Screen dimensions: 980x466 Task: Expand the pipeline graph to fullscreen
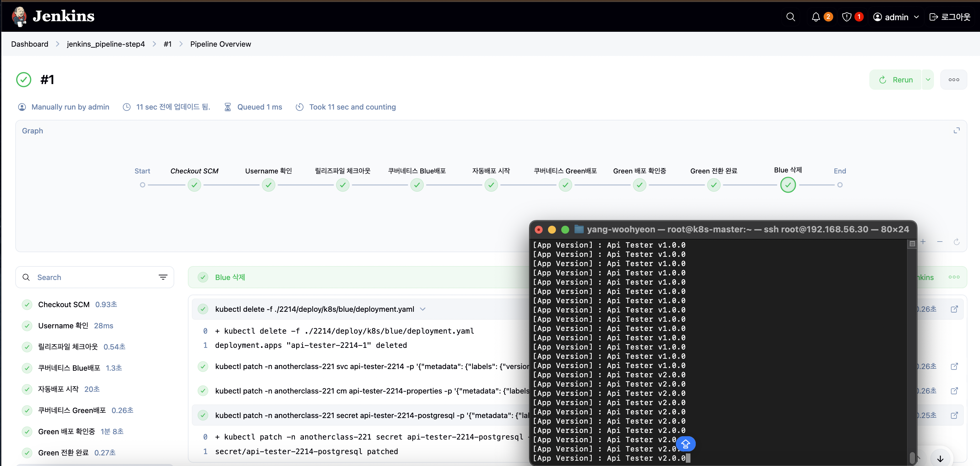point(956,130)
